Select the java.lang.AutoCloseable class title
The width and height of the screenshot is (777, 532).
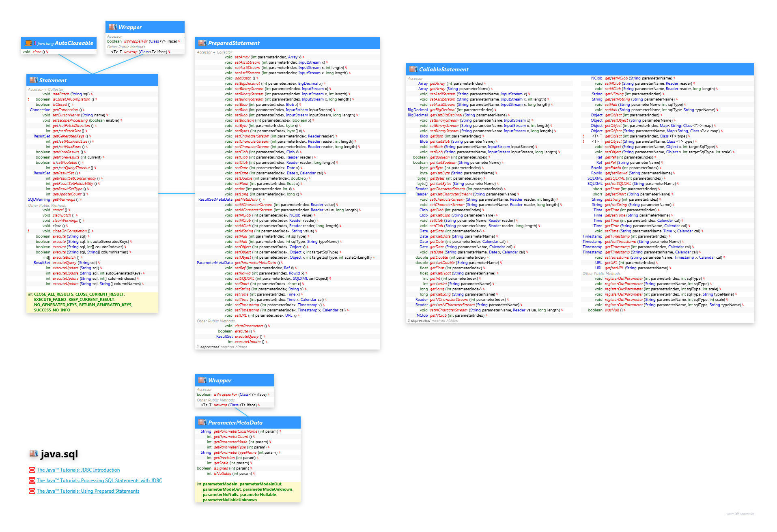(x=65, y=43)
